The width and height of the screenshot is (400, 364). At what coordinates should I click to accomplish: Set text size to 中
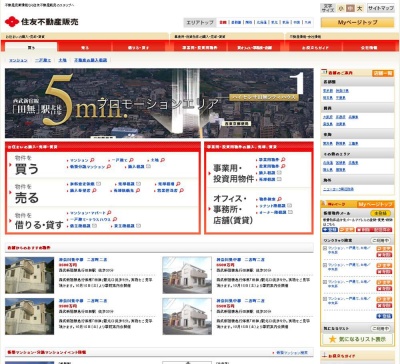pos(350,8)
